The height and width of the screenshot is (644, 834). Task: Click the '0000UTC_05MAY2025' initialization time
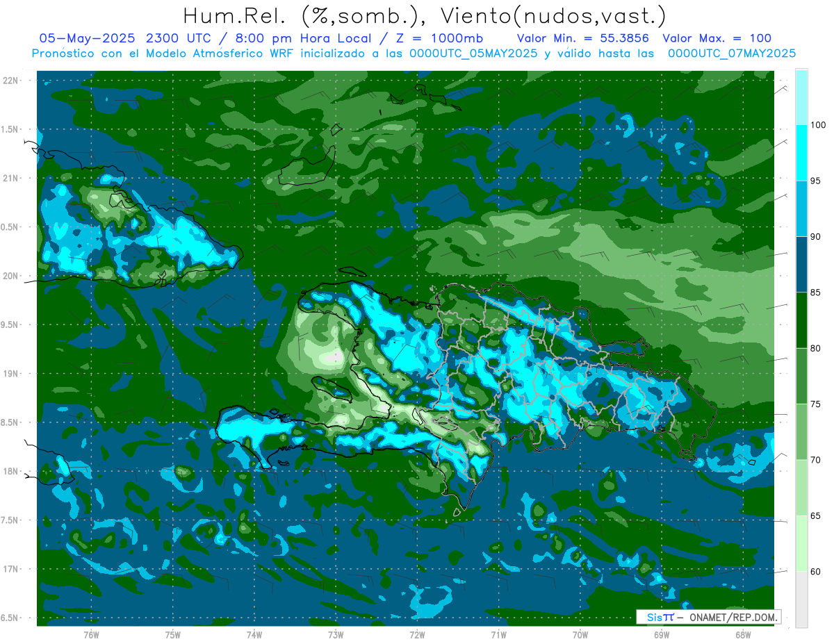coord(473,53)
